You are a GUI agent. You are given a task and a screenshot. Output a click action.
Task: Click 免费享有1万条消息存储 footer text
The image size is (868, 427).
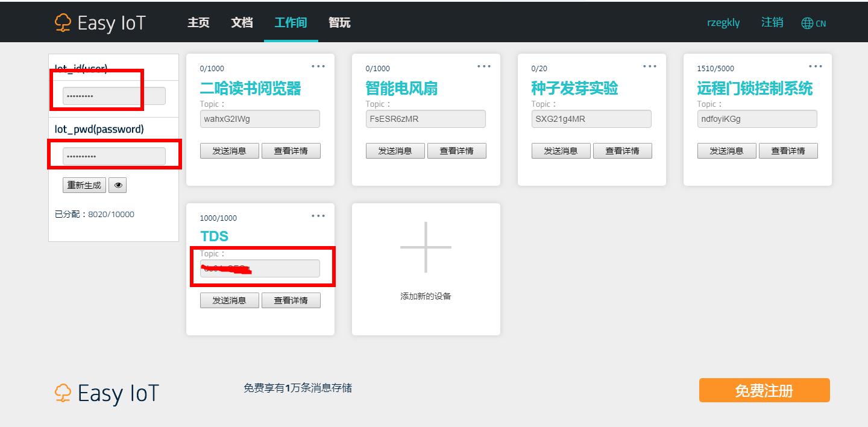coord(298,388)
